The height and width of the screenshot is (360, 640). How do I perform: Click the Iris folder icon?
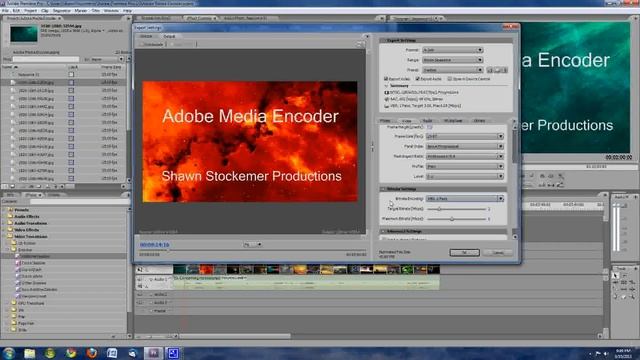14,310
